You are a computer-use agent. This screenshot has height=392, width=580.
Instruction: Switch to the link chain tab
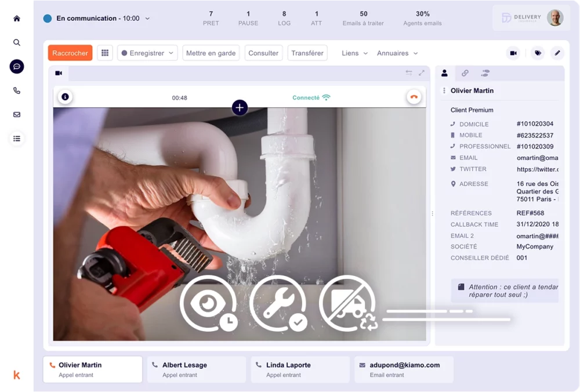[x=465, y=73]
